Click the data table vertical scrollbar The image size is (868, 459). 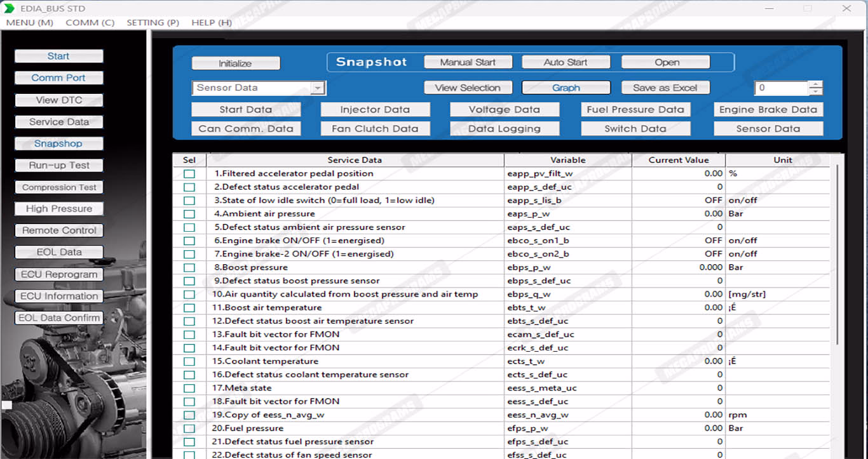pyautogui.click(x=837, y=254)
